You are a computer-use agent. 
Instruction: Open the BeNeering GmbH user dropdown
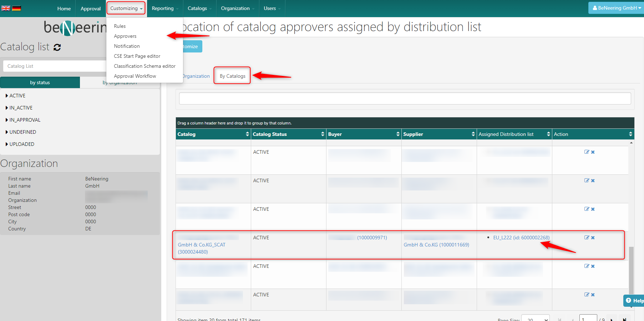click(617, 8)
